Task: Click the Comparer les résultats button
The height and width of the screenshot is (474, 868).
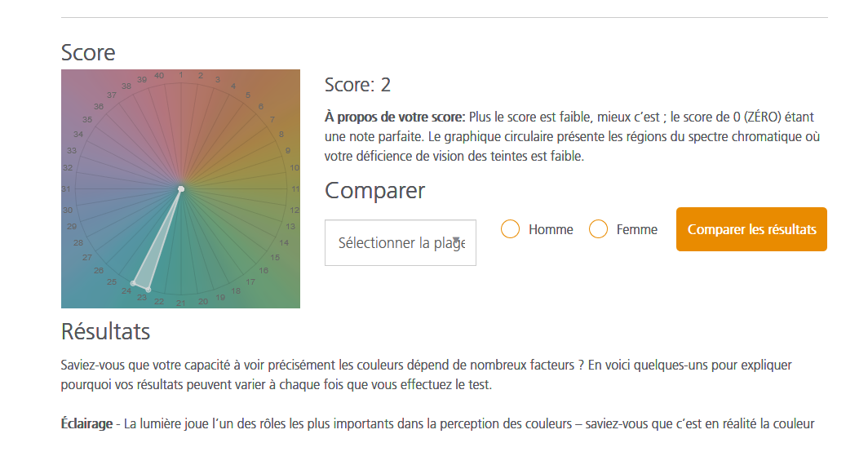Action: click(x=751, y=229)
